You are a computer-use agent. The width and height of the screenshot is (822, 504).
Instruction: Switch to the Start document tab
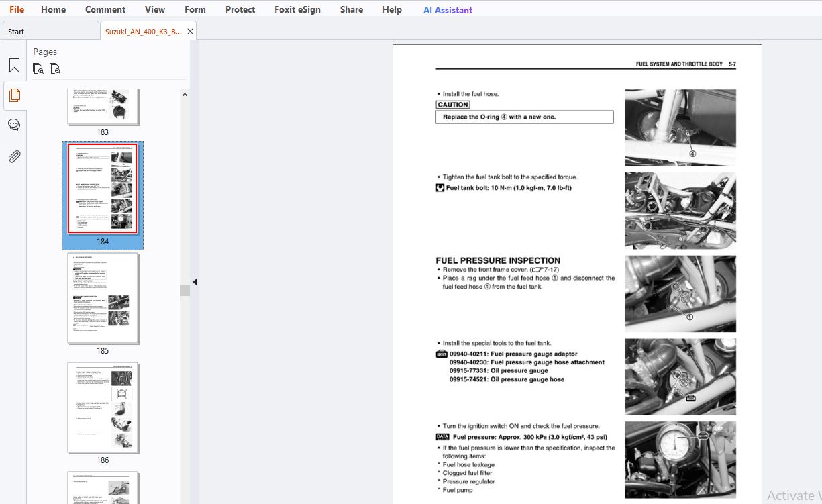51,31
